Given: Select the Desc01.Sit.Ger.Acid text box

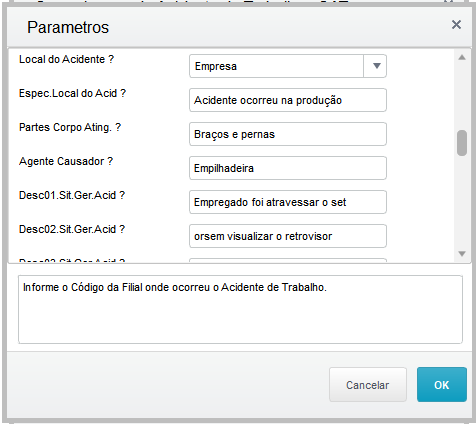Looking at the screenshot, I should coord(288,202).
